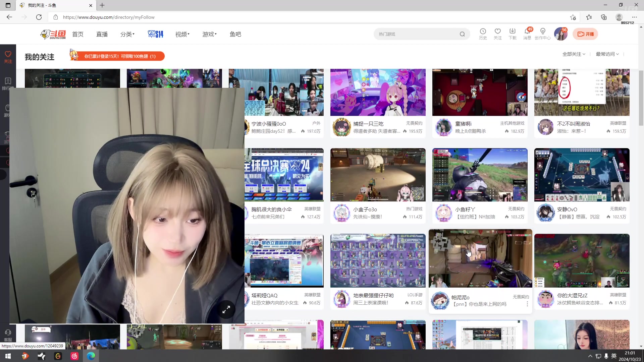The width and height of the screenshot is (644, 362).
Task: Open 小鱼籽丫 stream thumbnail
Action: pyautogui.click(x=480, y=175)
